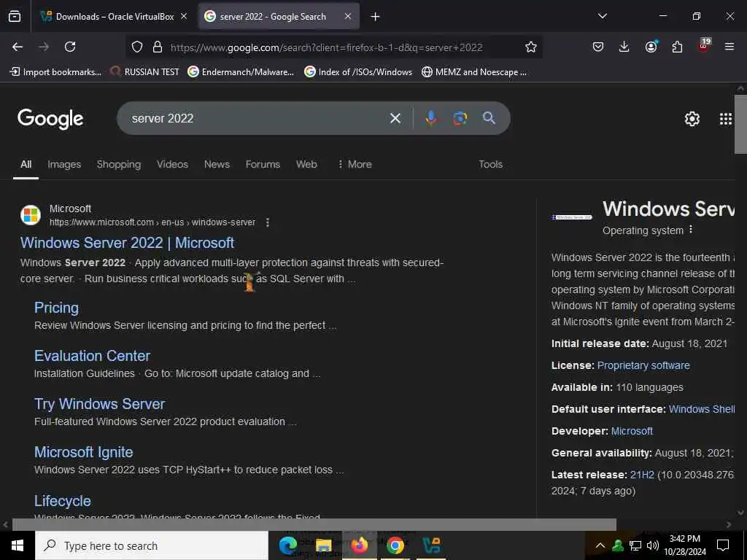Close the Downloads – Oracle VirtualBox tab

[x=184, y=16]
